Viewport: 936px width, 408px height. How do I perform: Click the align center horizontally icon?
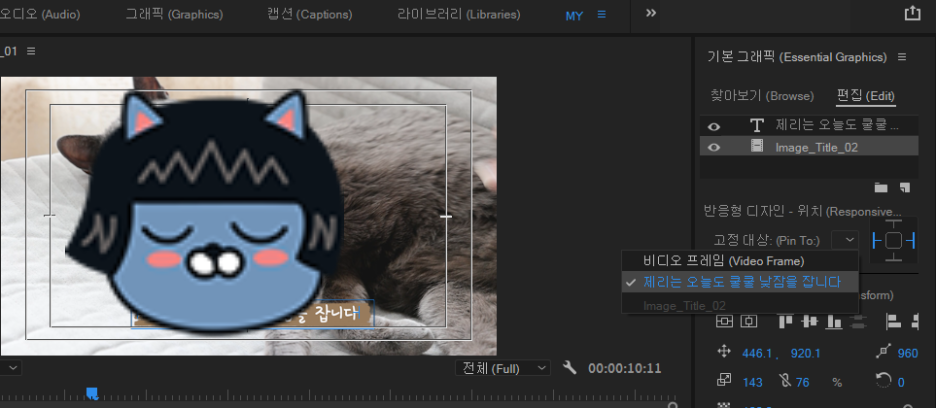(x=749, y=321)
